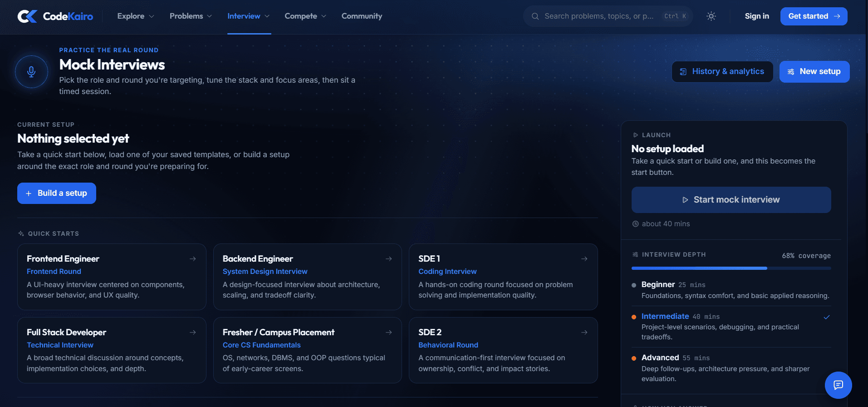The width and height of the screenshot is (868, 407).
Task: Click the Ctrl K shortcut badge
Action: point(675,16)
